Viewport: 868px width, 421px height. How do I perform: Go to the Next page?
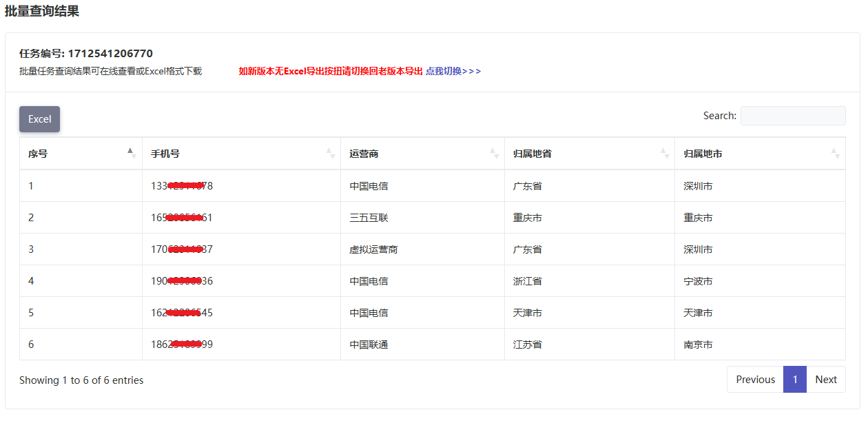pyautogui.click(x=825, y=380)
